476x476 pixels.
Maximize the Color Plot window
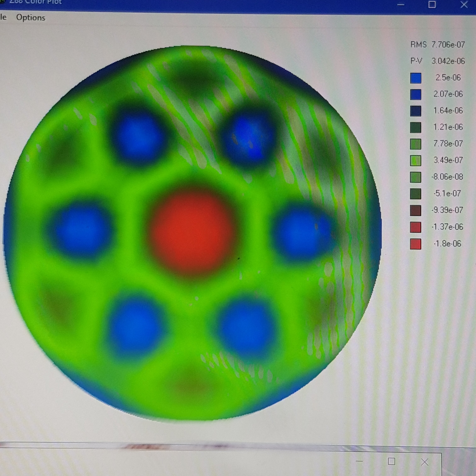point(432,4)
